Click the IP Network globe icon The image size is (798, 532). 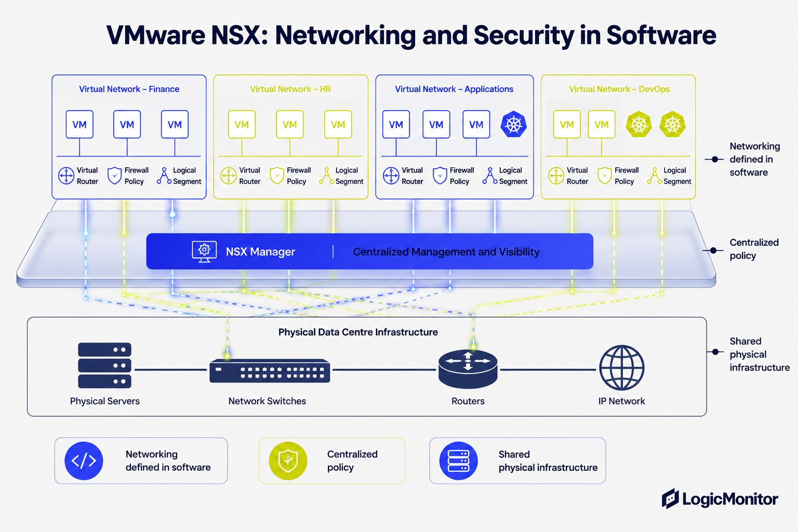(x=622, y=367)
